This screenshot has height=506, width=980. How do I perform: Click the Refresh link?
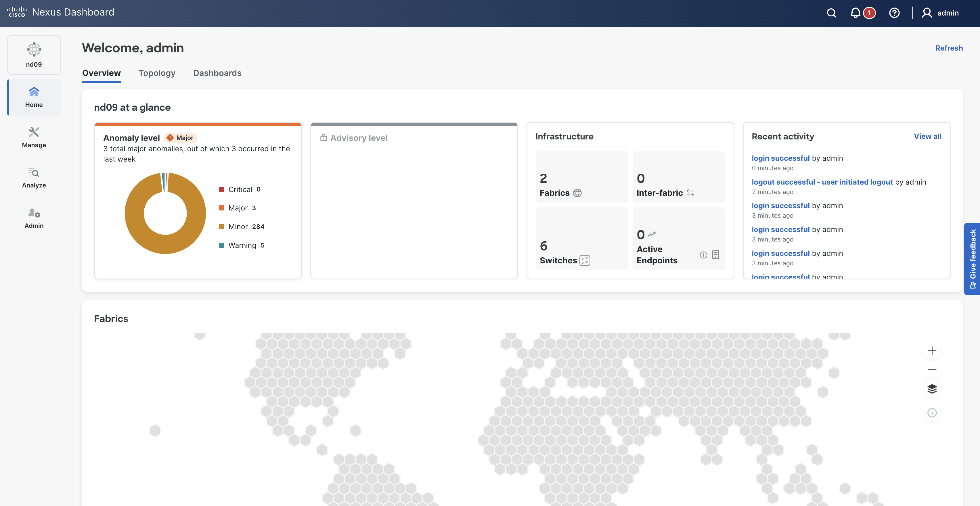[949, 48]
